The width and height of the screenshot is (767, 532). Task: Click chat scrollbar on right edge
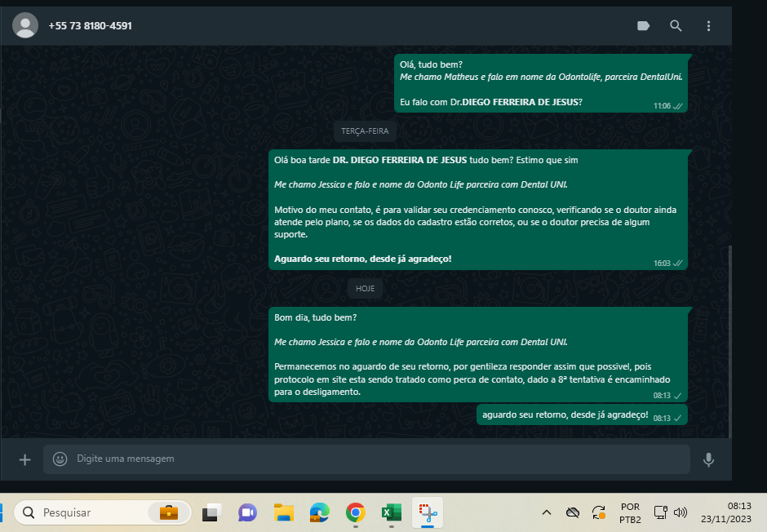click(x=729, y=342)
